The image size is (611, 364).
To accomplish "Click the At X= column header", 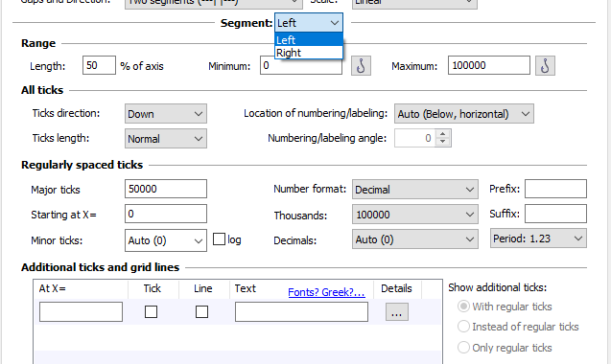I will pyautogui.click(x=53, y=288).
